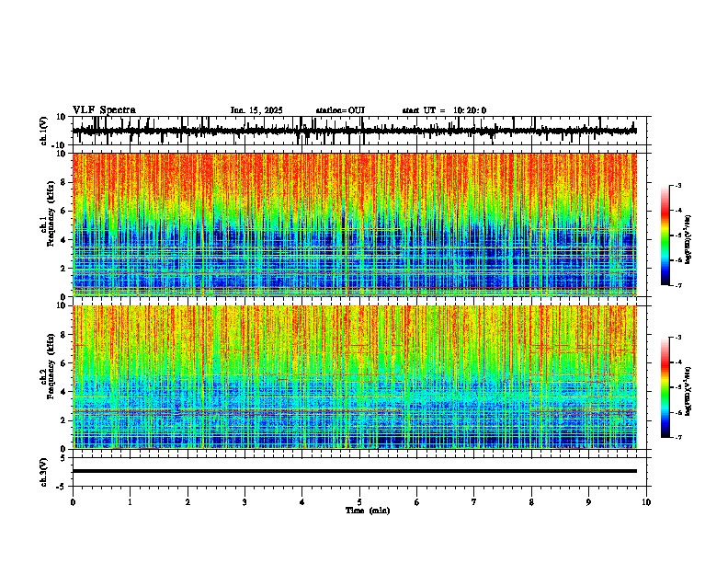Click the "10" time axis tick label
The width and height of the screenshot is (728, 563).
(x=646, y=502)
